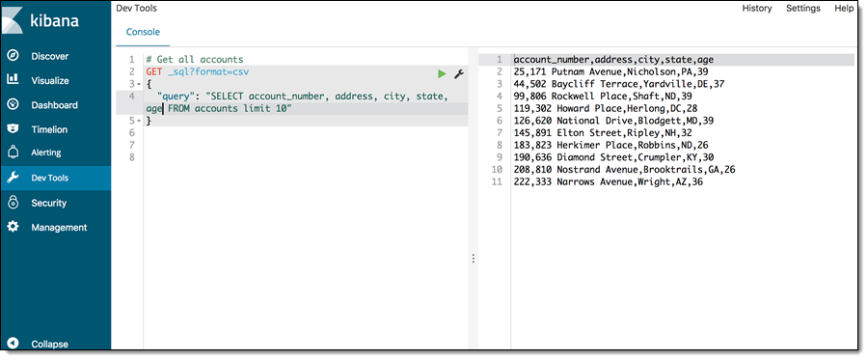
Task: Toggle the fold arrow at line 5
Action: click(x=140, y=121)
